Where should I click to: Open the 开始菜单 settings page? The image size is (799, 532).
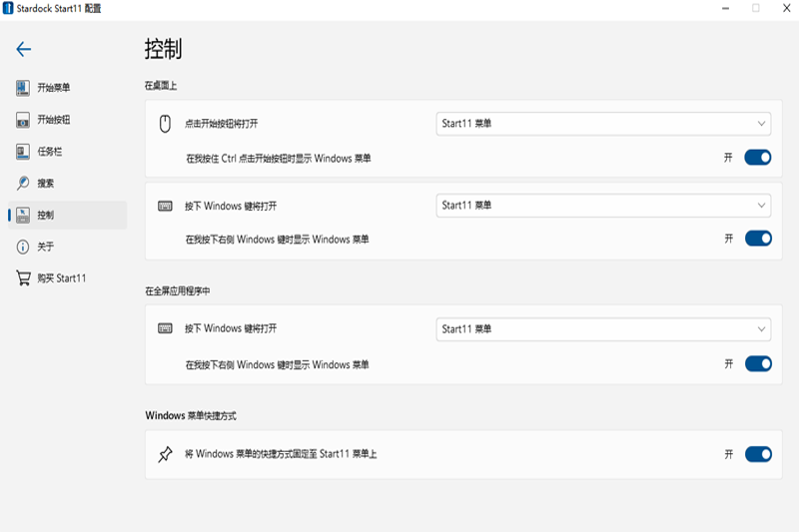coord(68,88)
